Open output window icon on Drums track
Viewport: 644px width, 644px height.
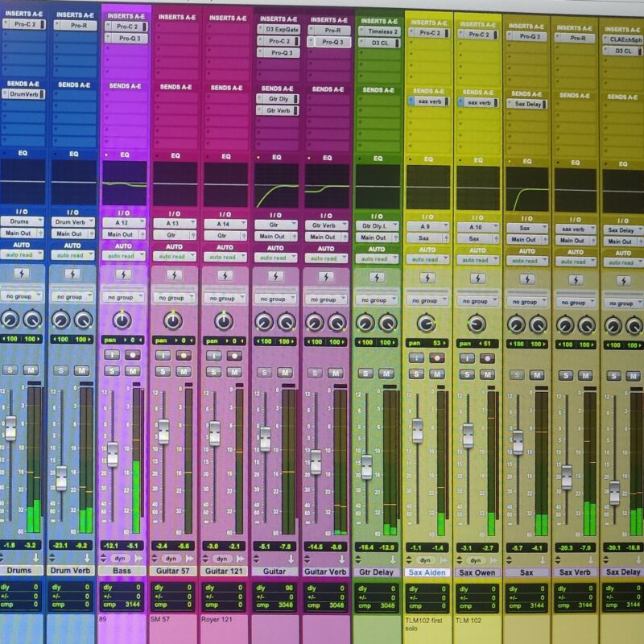[x=36, y=558]
